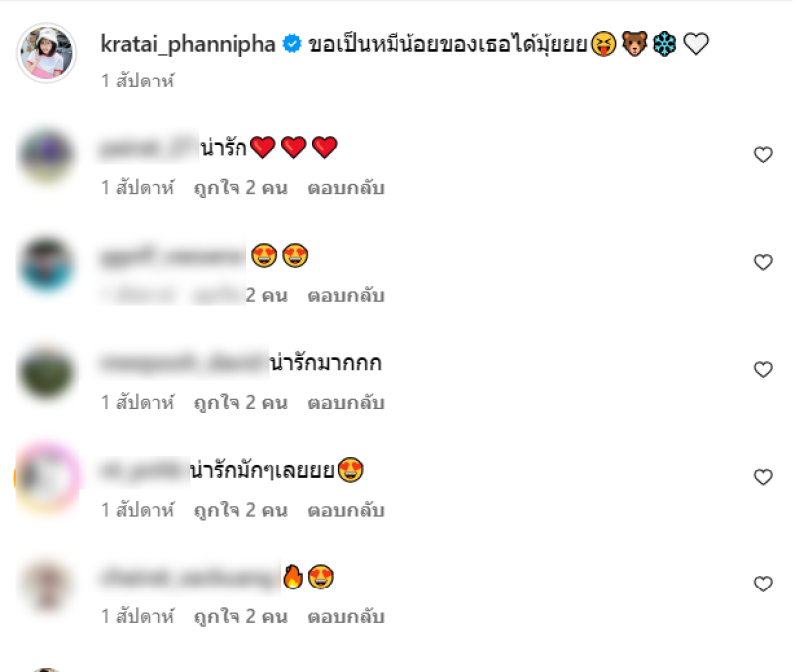This screenshot has height=672, width=795.
Task: View likes on the น่ารัก hearts comment
Action: click(240, 188)
